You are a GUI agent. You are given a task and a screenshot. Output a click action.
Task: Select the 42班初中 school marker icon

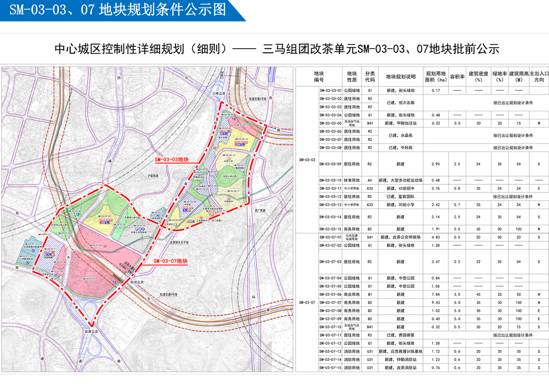pos(228,198)
